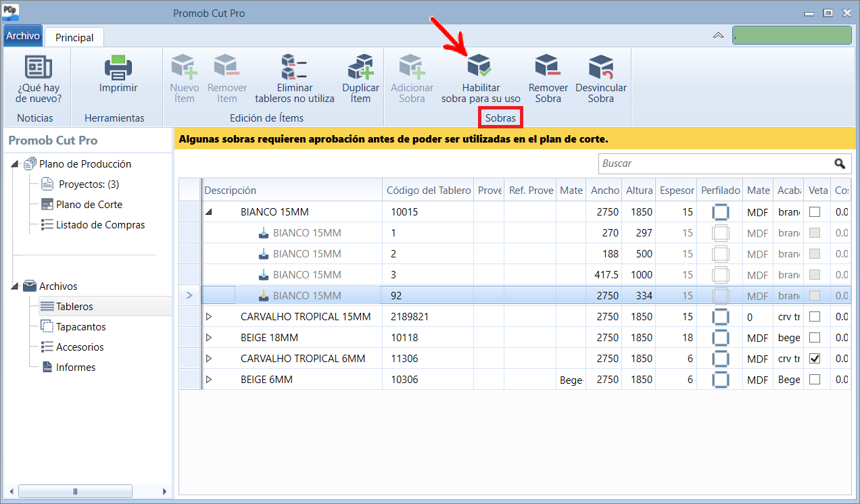The width and height of the screenshot is (860, 504).
Task: Click the leftover icon of row code 1
Action: point(264,233)
